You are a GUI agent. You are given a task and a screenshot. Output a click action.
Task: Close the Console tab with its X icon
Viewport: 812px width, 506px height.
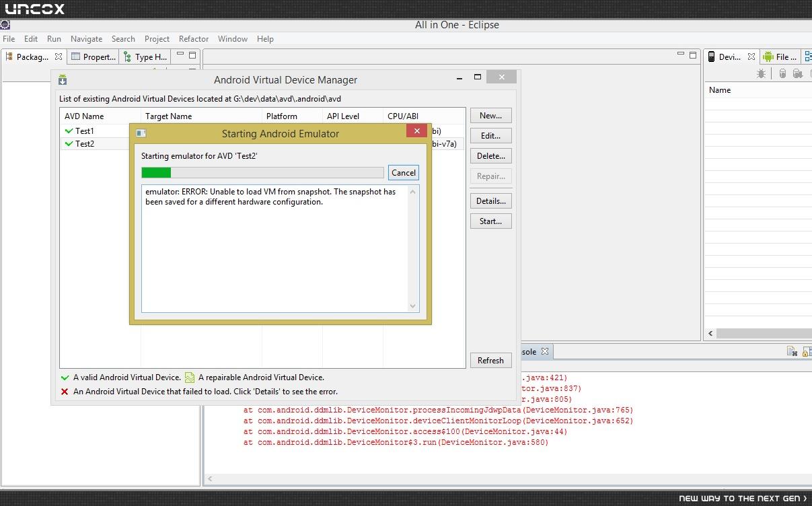tap(545, 351)
